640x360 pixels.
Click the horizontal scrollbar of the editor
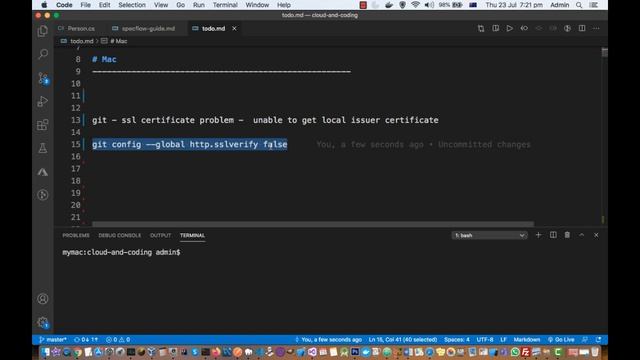[x=313, y=224]
